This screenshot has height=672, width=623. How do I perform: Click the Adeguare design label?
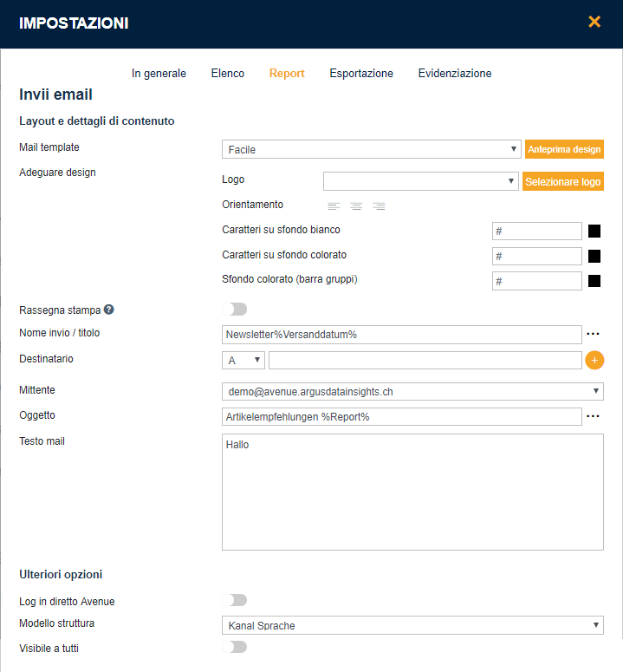click(x=57, y=173)
